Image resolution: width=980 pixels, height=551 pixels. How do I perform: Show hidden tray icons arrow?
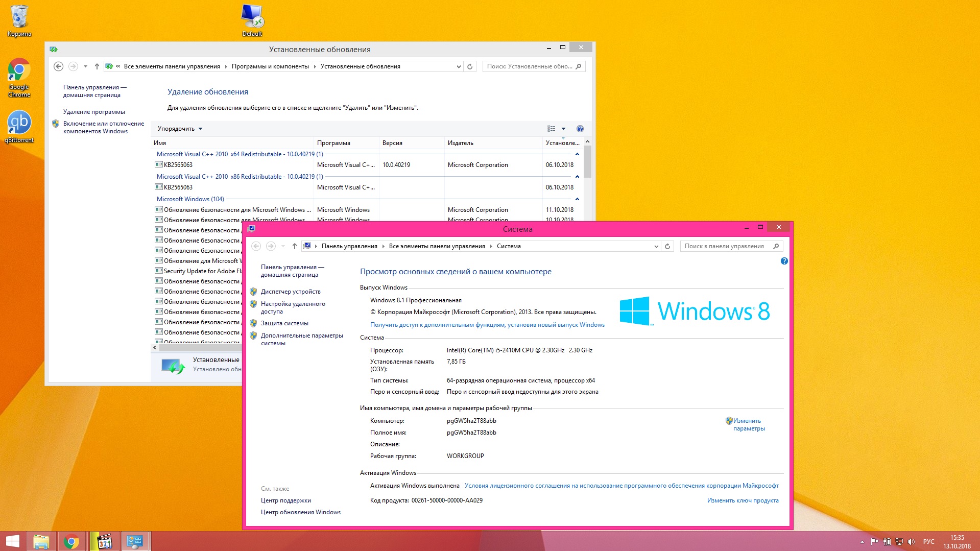click(862, 542)
